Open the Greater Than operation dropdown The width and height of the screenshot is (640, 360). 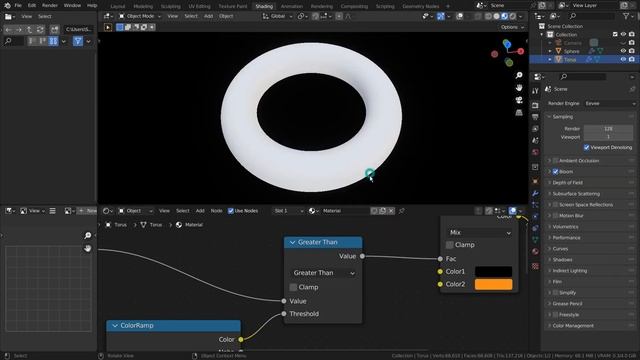(x=323, y=273)
